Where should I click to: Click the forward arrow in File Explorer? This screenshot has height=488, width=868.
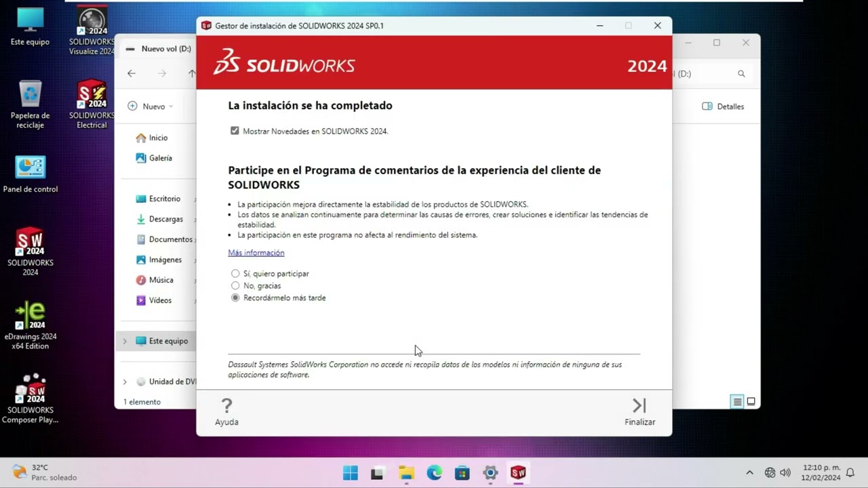[161, 73]
